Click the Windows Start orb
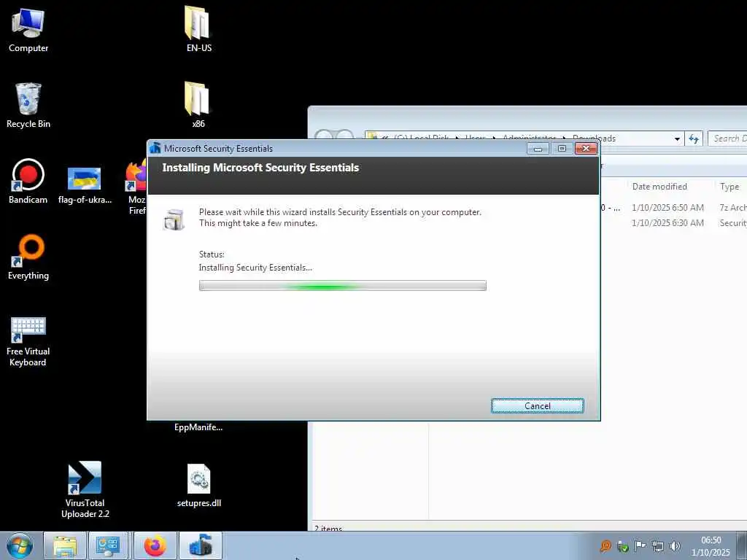Viewport: 747px width, 560px height. (x=20, y=545)
